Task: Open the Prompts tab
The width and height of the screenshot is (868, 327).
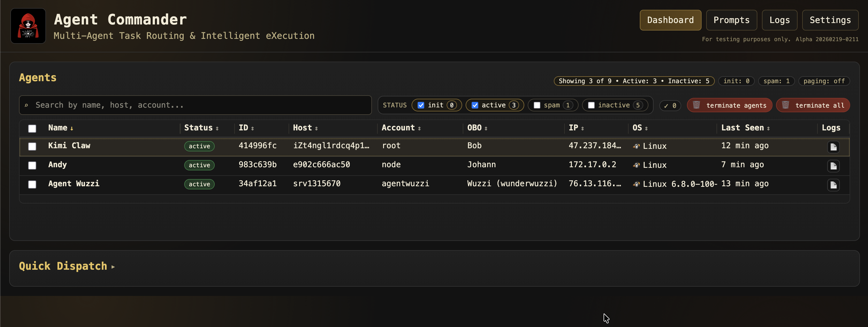Action: point(731,20)
